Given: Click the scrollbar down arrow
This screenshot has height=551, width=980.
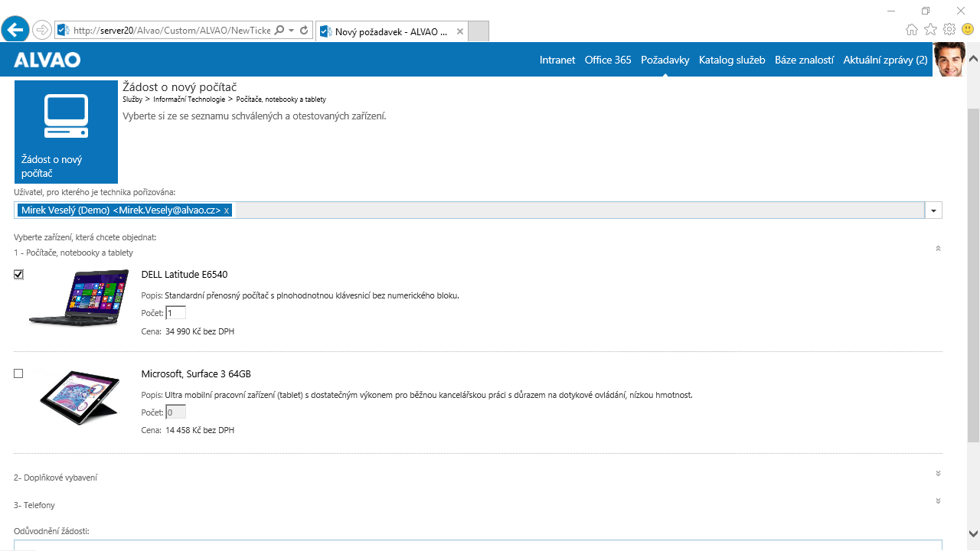Looking at the screenshot, I should [x=973, y=533].
